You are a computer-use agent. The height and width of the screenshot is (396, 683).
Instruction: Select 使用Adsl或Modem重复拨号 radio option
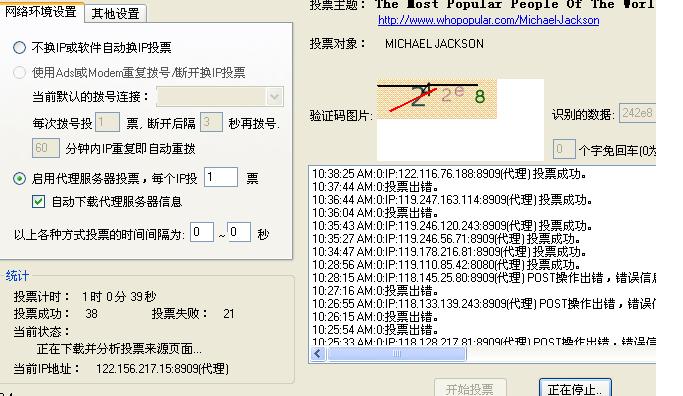click(x=20, y=72)
